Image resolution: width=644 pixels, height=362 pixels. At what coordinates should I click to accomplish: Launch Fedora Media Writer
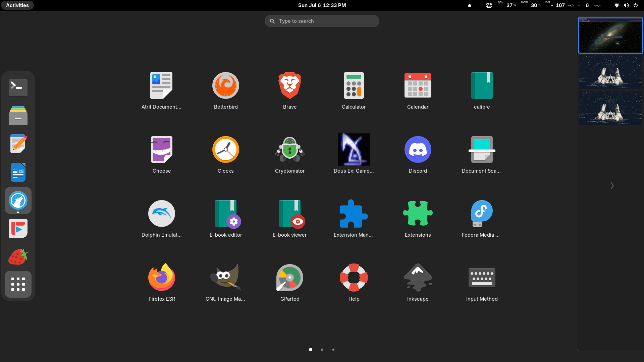click(x=482, y=219)
